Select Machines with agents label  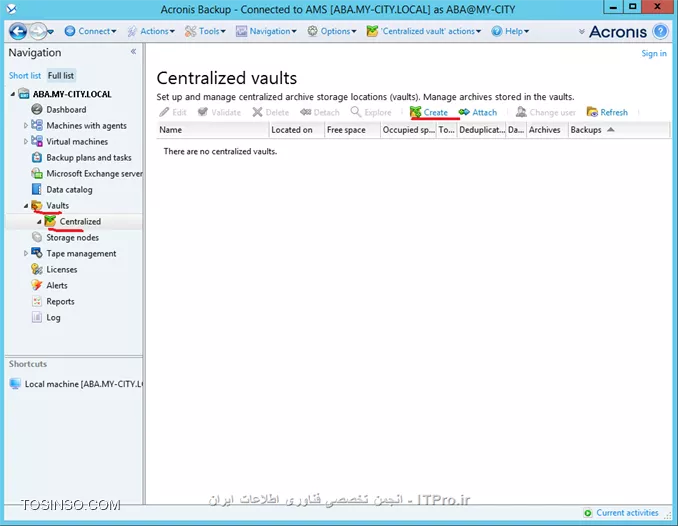click(x=86, y=126)
